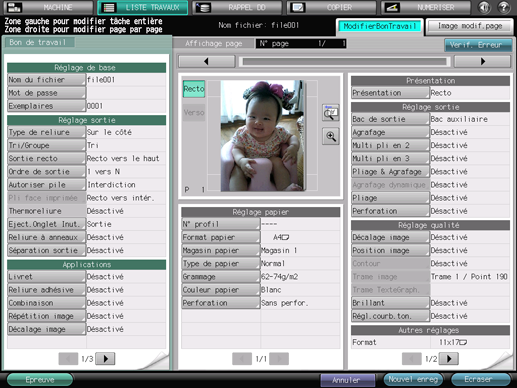517x388 pixels.
Task: Open Pliage setting button
Action: pos(390,198)
